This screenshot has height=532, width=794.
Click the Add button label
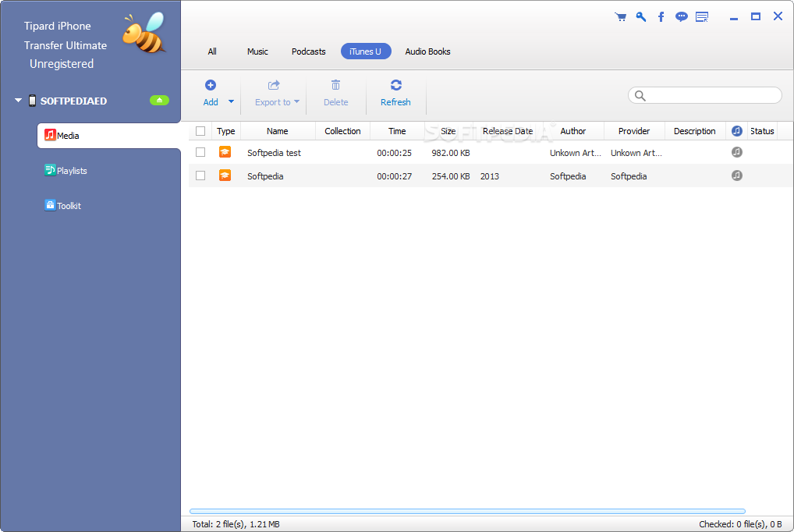click(211, 102)
